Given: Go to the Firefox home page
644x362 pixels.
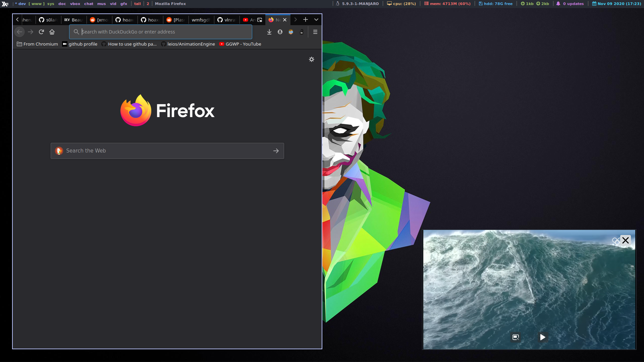Looking at the screenshot, I should tap(52, 32).
